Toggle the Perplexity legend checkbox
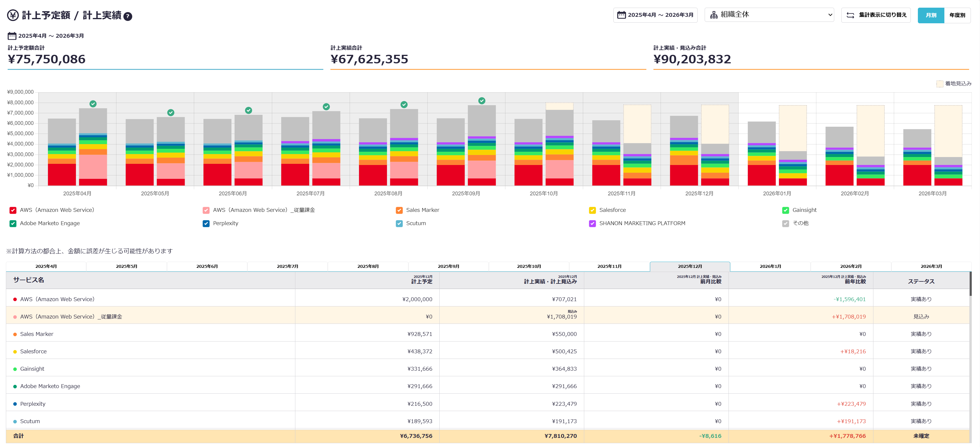This screenshot has height=447, width=980. click(206, 223)
